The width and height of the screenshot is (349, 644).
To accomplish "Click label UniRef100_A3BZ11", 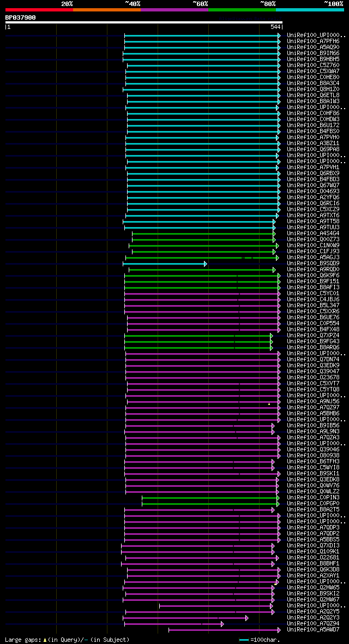I will point(313,144).
